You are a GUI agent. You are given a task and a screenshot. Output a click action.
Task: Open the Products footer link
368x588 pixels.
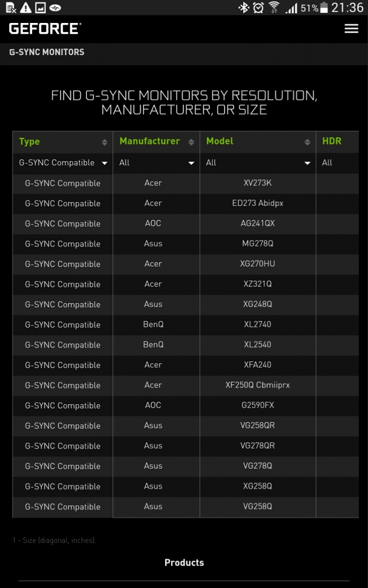point(184,562)
